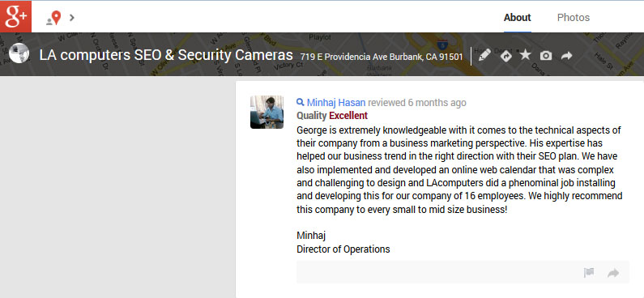644x298 pixels.
Task: Open the Google+ home logo
Action: click(15, 16)
